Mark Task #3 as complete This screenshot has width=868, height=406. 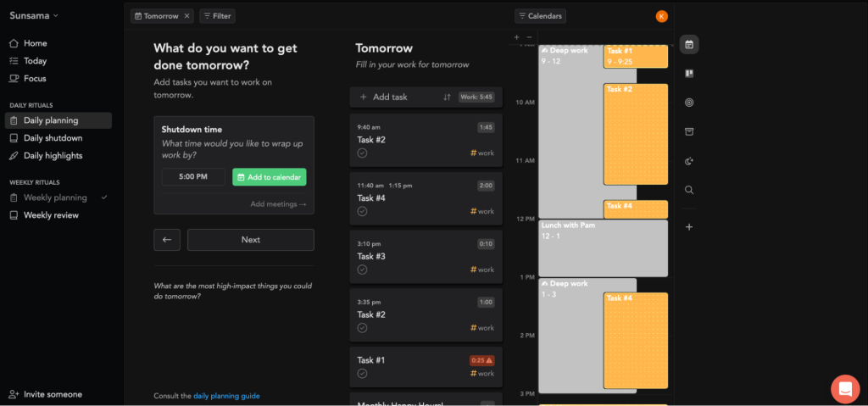point(362,270)
